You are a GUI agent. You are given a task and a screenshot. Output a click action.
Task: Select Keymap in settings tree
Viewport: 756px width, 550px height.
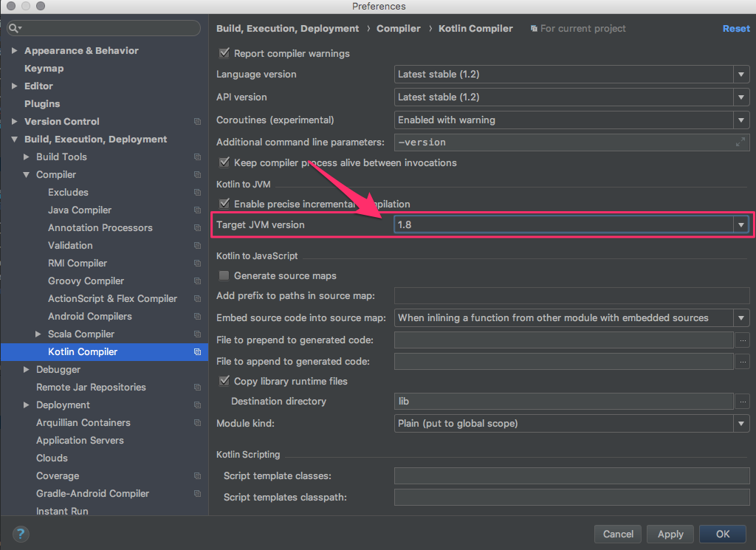pyautogui.click(x=44, y=69)
